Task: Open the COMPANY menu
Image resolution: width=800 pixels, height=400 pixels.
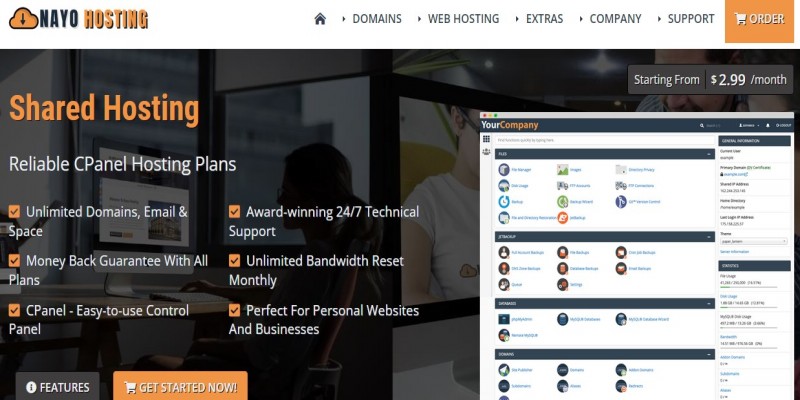Action: pyautogui.click(x=615, y=19)
